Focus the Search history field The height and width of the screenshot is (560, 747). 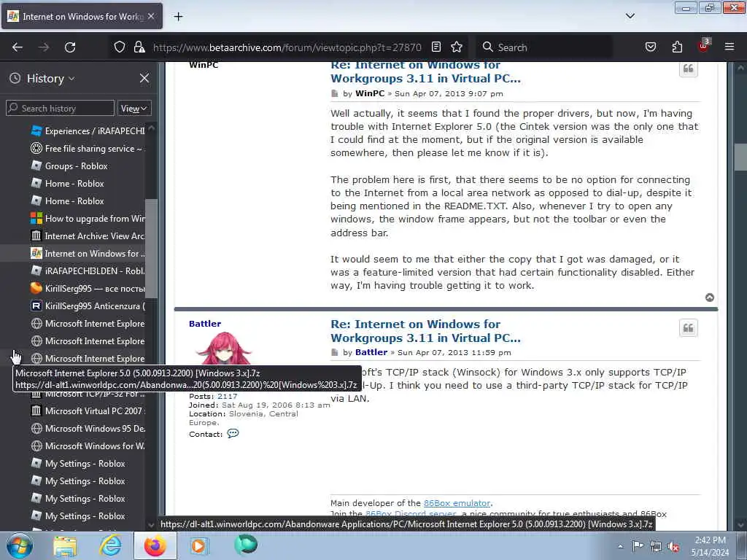pos(60,108)
